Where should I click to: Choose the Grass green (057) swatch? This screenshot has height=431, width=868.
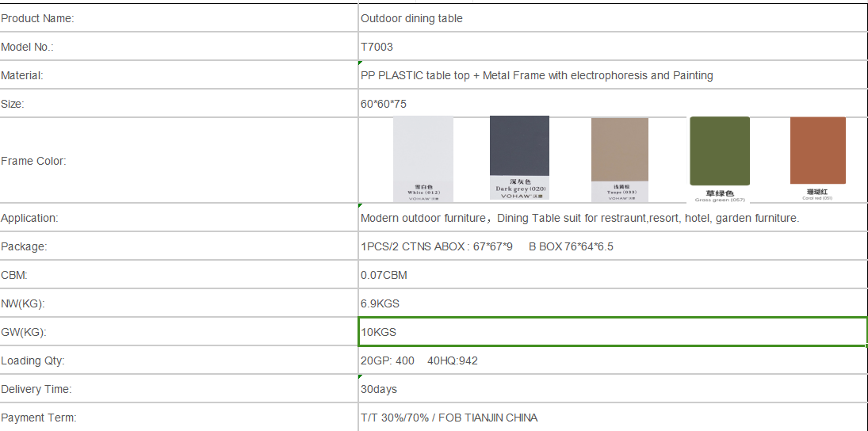click(720, 158)
